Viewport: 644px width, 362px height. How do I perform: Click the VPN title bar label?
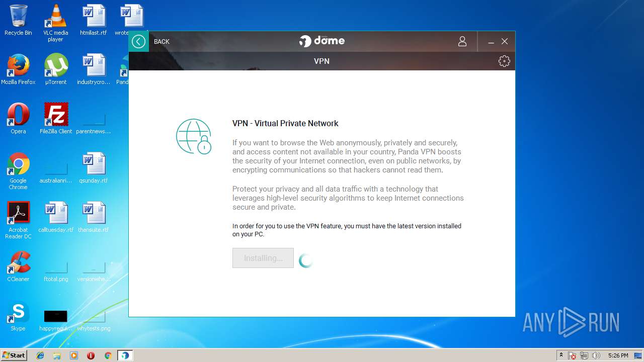pyautogui.click(x=321, y=61)
